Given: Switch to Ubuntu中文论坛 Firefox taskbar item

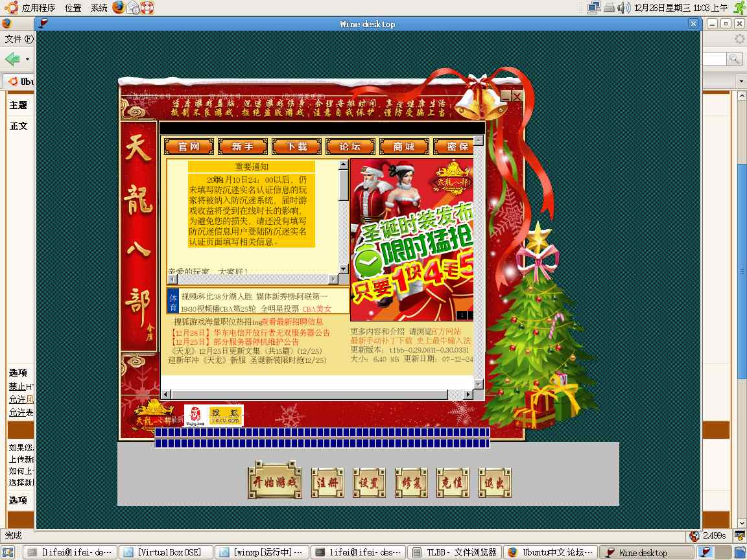Looking at the screenshot, I should point(551,552).
